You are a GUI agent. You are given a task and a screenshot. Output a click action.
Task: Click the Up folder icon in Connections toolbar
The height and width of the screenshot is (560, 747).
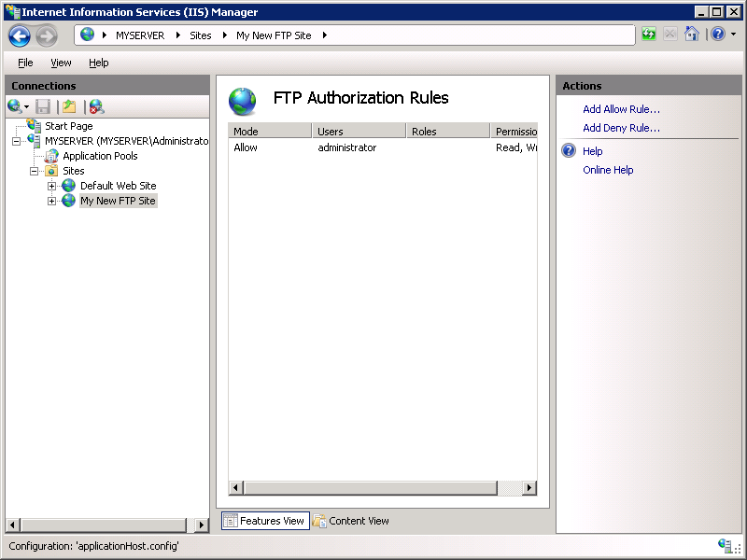pyautogui.click(x=67, y=105)
